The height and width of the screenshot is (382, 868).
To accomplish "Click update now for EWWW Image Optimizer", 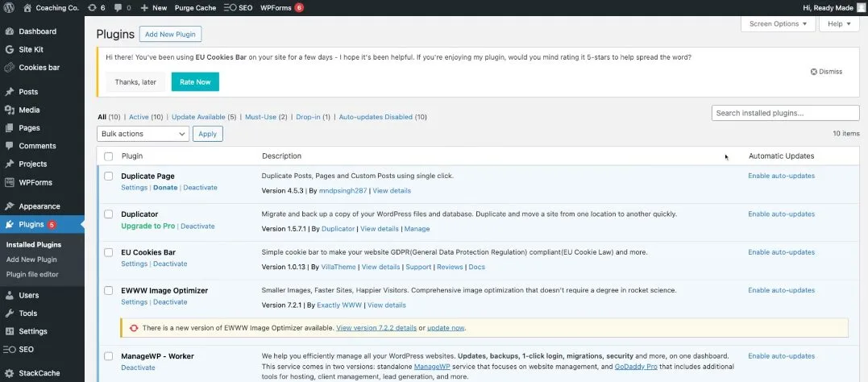I will coord(446,328).
